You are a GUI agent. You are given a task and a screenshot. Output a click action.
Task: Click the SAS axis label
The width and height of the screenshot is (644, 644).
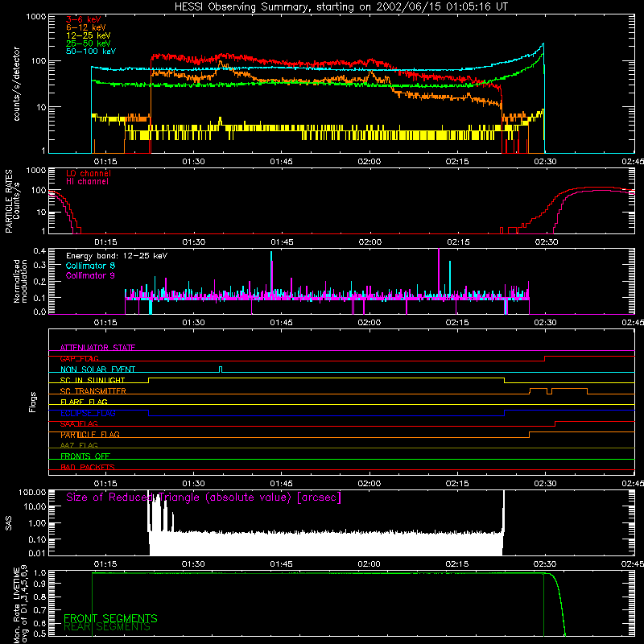tap(8, 522)
